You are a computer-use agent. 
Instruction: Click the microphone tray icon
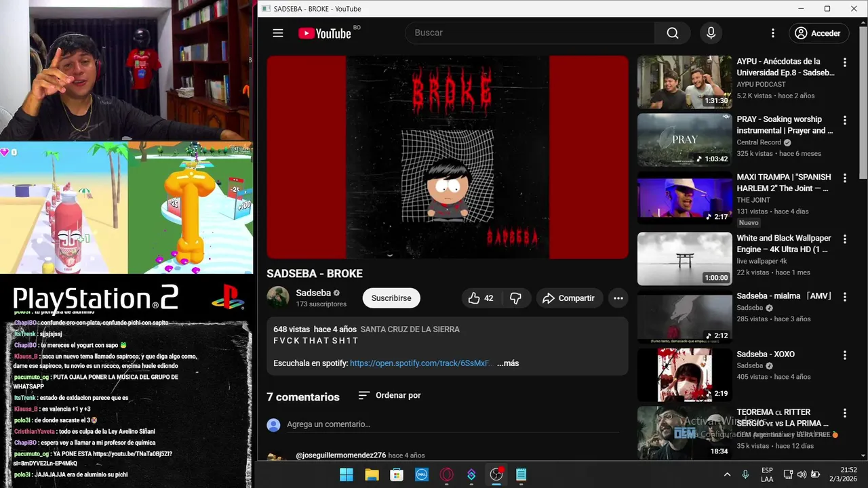(745, 474)
